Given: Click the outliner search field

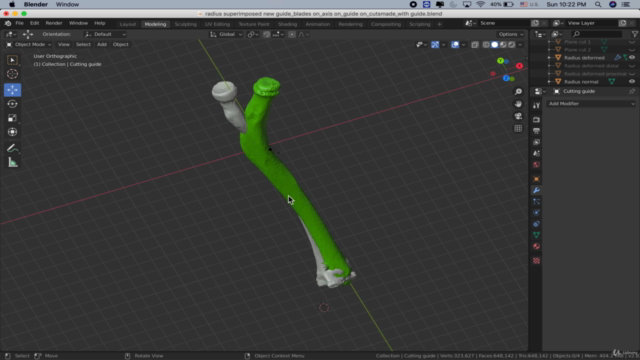Looking at the screenshot, I should [597, 34].
